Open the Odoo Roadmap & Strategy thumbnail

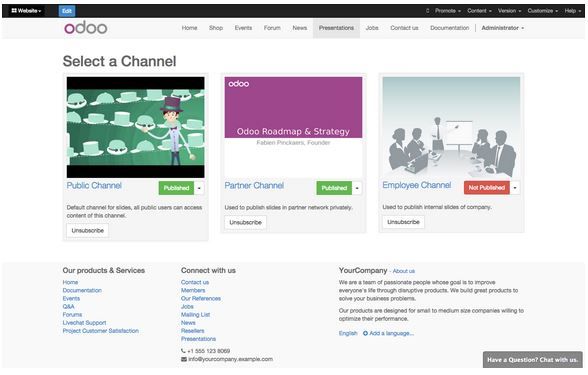click(x=293, y=128)
